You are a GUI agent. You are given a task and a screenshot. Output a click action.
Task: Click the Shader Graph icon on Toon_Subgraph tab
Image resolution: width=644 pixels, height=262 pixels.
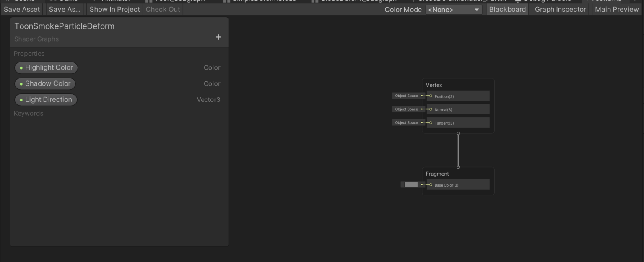pyautogui.click(x=148, y=1)
